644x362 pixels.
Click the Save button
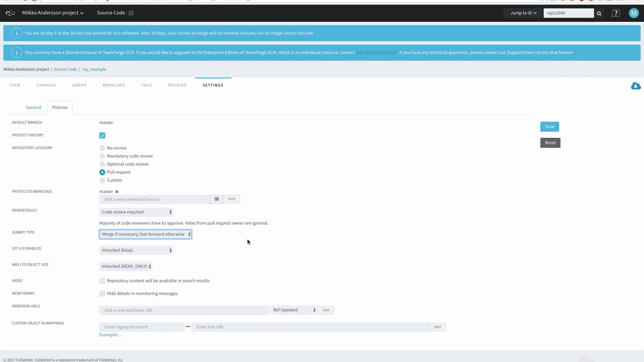click(x=549, y=127)
